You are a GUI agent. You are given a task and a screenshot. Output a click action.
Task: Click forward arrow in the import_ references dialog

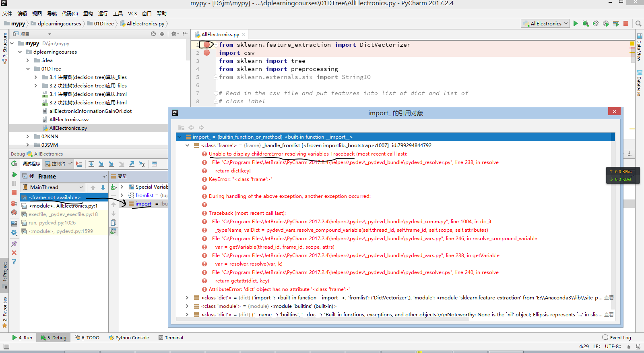pos(201,127)
